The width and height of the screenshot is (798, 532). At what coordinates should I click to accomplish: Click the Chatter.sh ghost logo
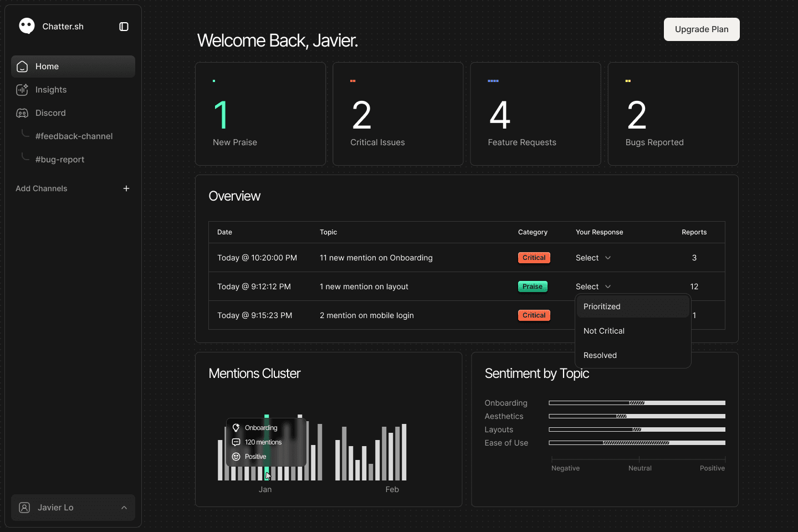[26, 26]
